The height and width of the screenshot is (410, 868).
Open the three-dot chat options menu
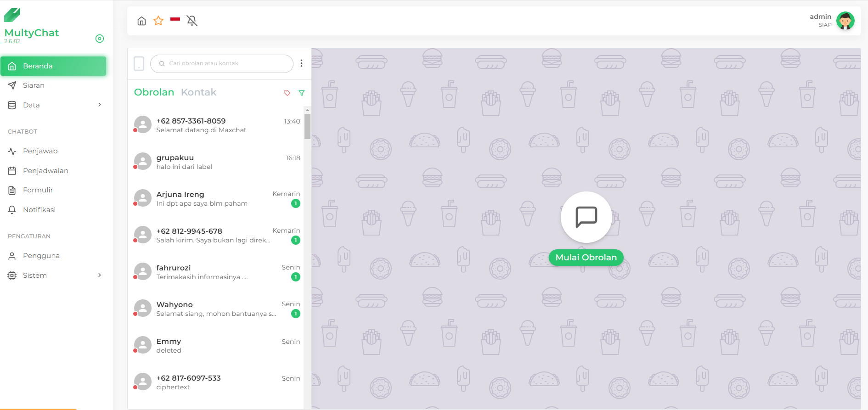(301, 63)
